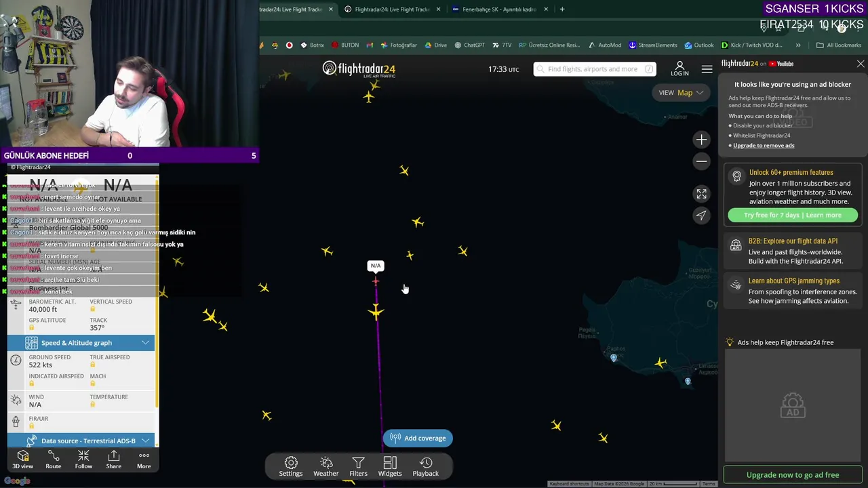Switch map to fullscreen
The height and width of the screenshot is (488, 868).
pyautogui.click(x=701, y=194)
